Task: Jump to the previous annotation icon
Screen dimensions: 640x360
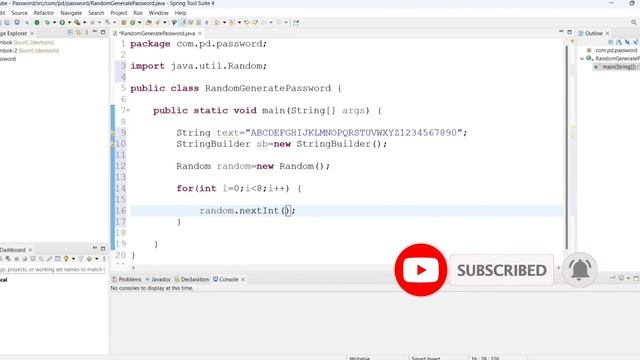Action: pos(232,22)
